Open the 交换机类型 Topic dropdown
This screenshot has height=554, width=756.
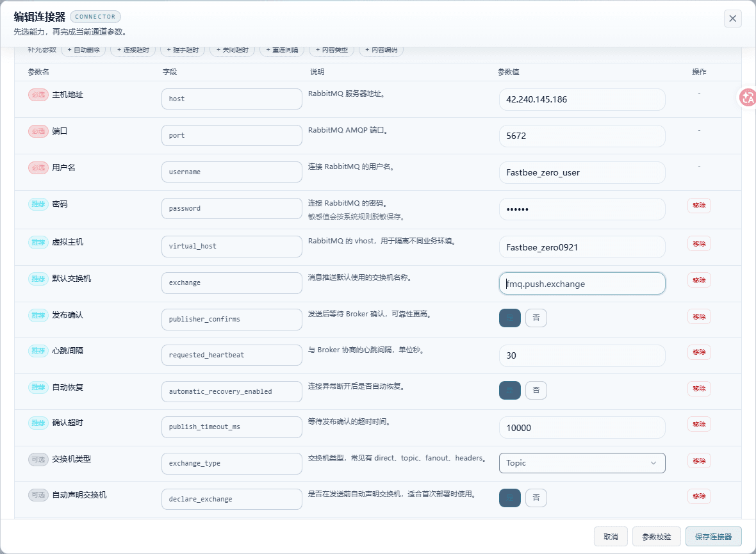point(582,463)
